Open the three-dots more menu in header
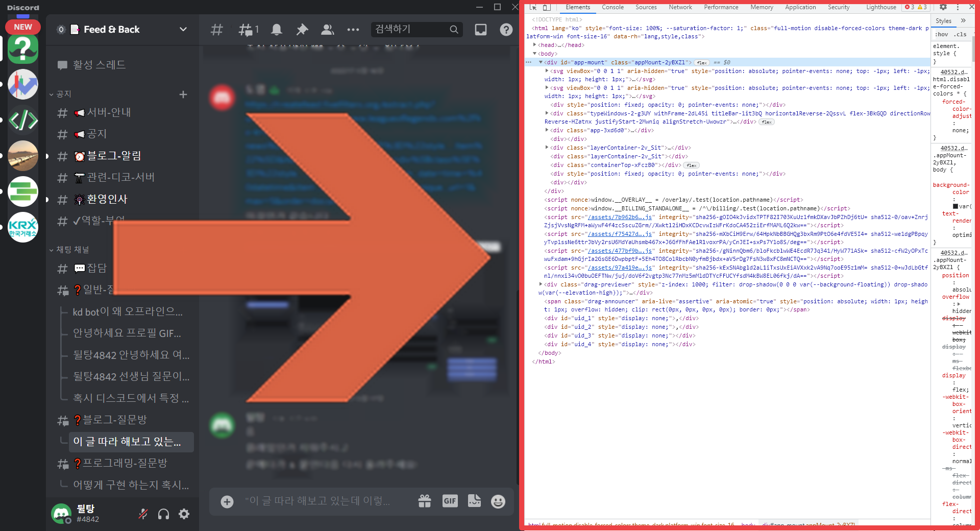This screenshot has width=980, height=531. [353, 30]
